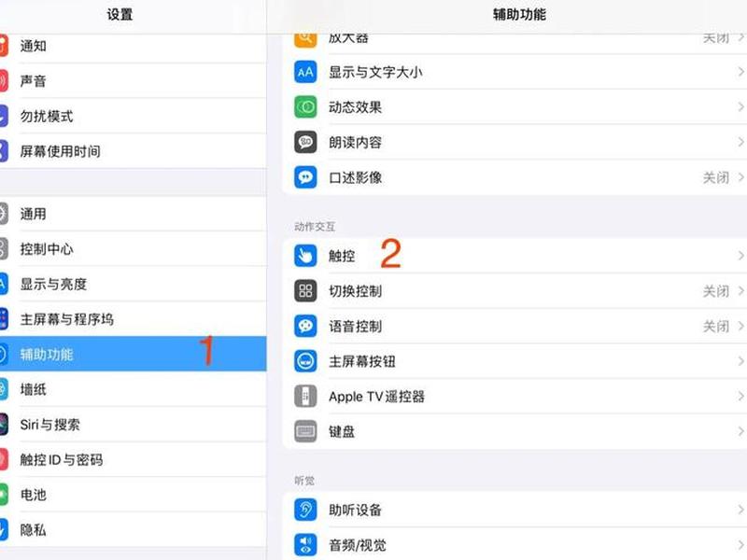This screenshot has height=560, width=747.
Task: Tap the 朗读内容 label
Action: 355,143
